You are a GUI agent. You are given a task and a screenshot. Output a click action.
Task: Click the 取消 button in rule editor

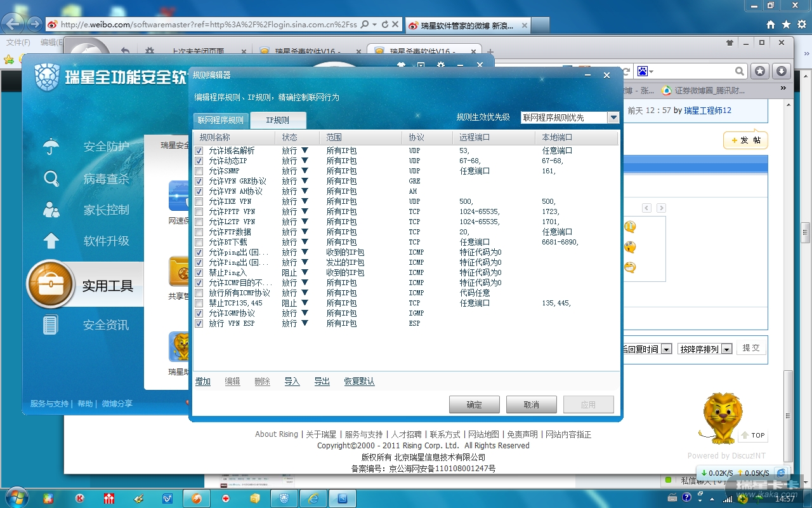(532, 404)
